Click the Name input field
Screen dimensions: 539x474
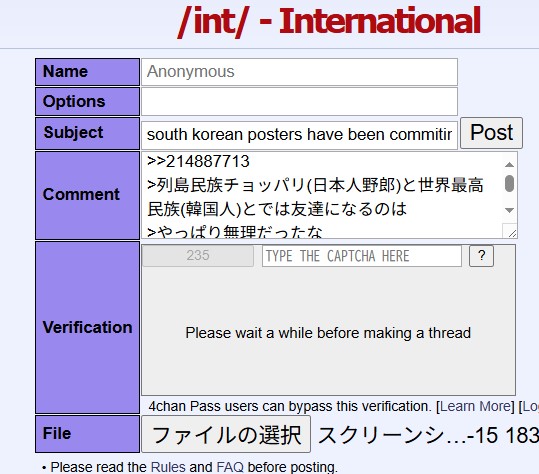tap(299, 72)
